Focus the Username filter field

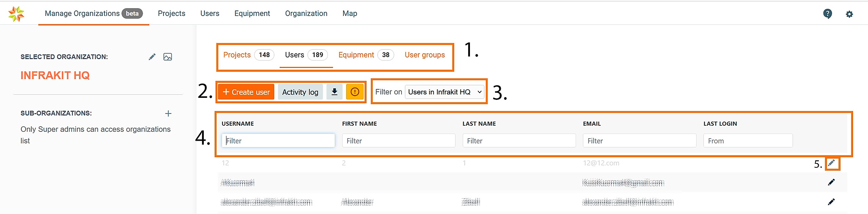pyautogui.click(x=278, y=141)
